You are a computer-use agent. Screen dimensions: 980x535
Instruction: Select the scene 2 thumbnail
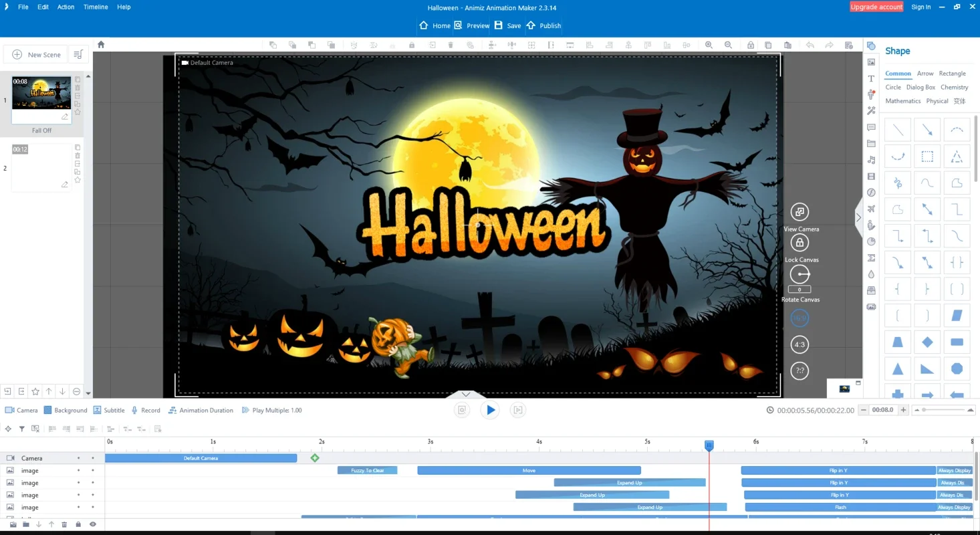point(41,167)
